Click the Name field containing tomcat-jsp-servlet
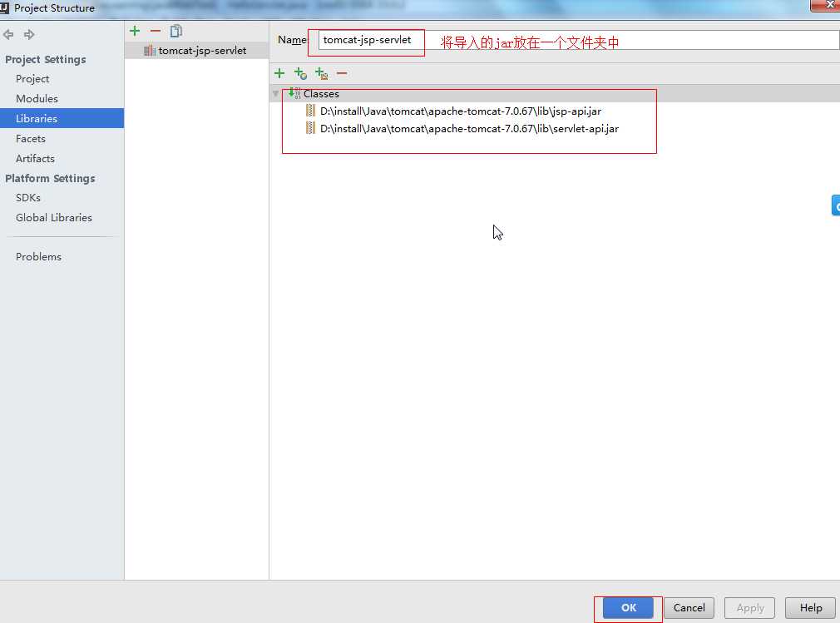Viewport: 840px width, 623px height. (579, 40)
